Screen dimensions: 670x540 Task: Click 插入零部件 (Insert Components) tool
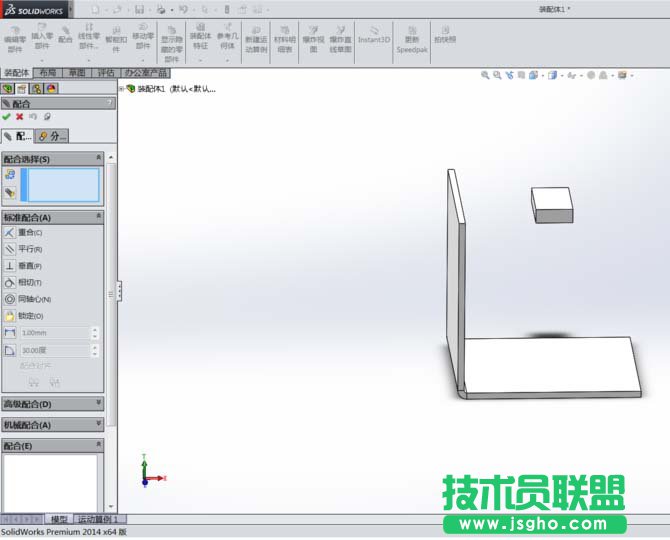coord(42,36)
